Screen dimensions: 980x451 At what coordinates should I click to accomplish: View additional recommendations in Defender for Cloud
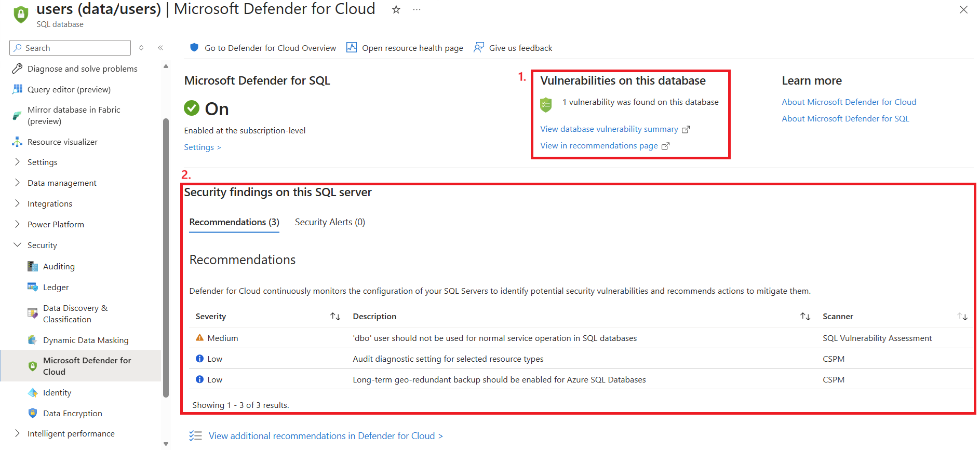point(326,436)
